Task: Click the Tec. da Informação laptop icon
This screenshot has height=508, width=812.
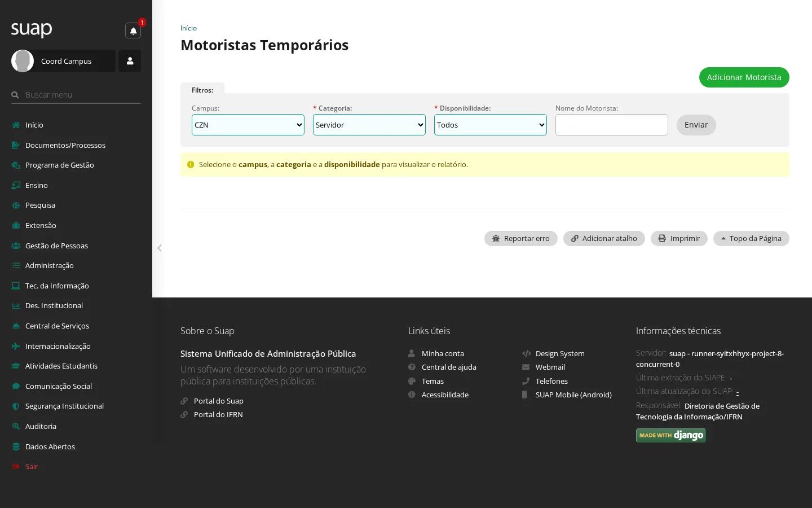Action: click(x=16, y=286)
